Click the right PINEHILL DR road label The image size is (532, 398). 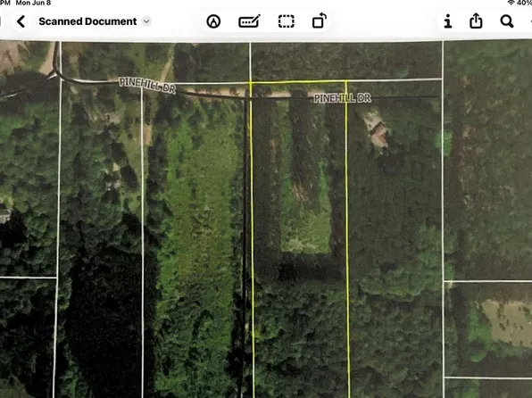point(343,98)
